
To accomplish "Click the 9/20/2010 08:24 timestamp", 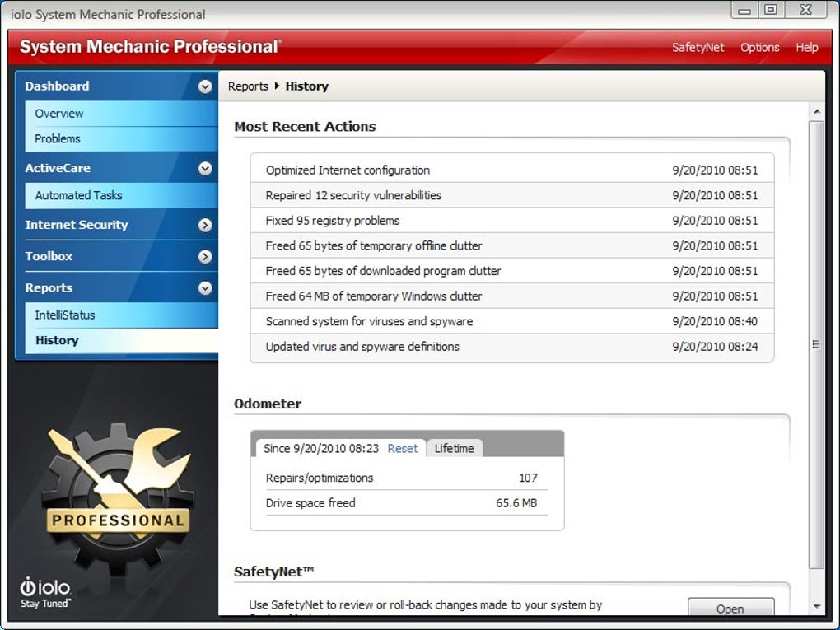I will point(715,347).
